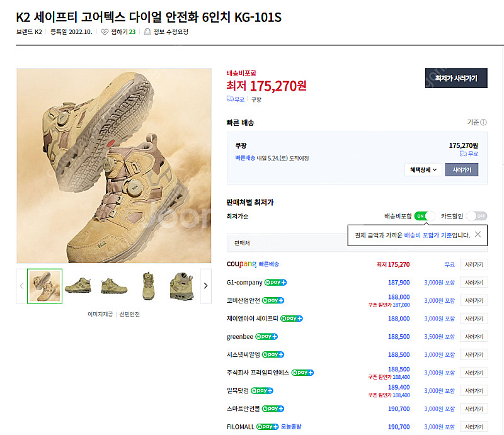Image resolution: width=504 pixels, height=435 pixels.
Task: Click the 3,500원 포함 shipping text for greenbee
Action: point(439,336)
